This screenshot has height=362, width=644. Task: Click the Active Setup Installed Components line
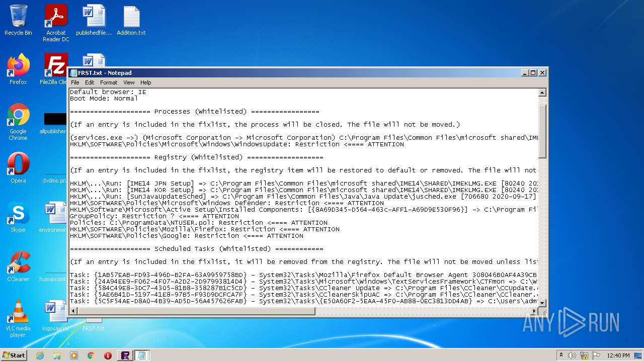pos(303,210)
